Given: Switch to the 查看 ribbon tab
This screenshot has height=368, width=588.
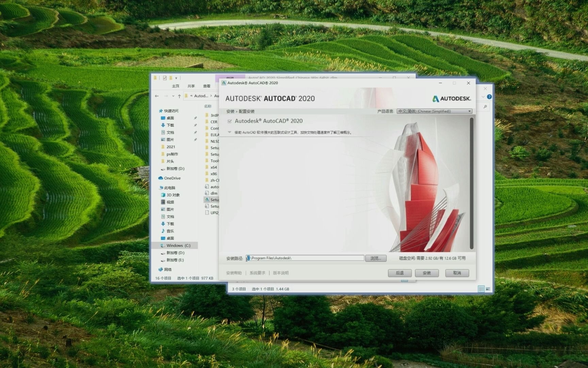Looking at the screenshot, I should tap(207, 86).
